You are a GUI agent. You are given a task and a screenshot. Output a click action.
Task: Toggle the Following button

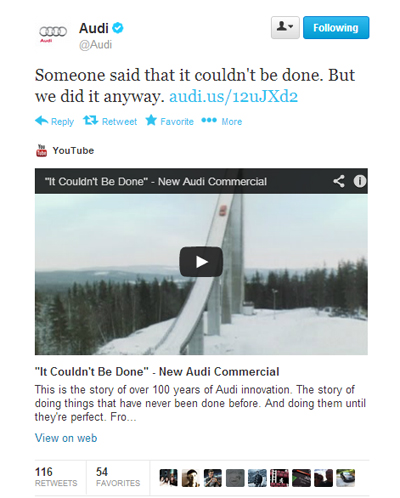pyautogui.click(x=336, y=27)
